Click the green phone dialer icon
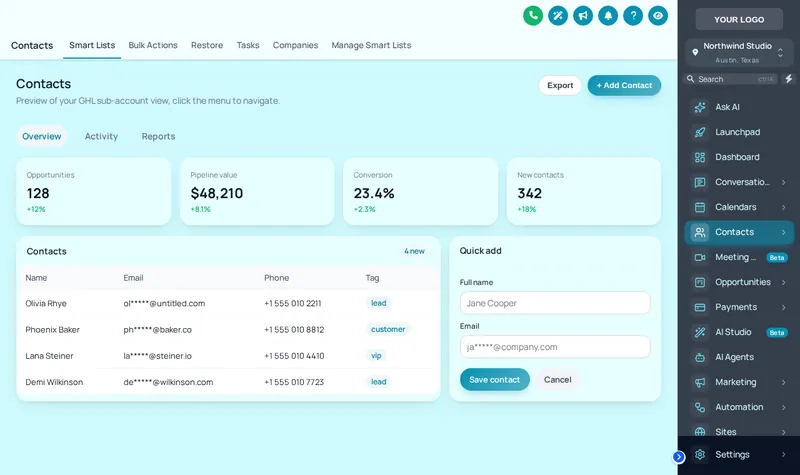 tap(533, 16)
